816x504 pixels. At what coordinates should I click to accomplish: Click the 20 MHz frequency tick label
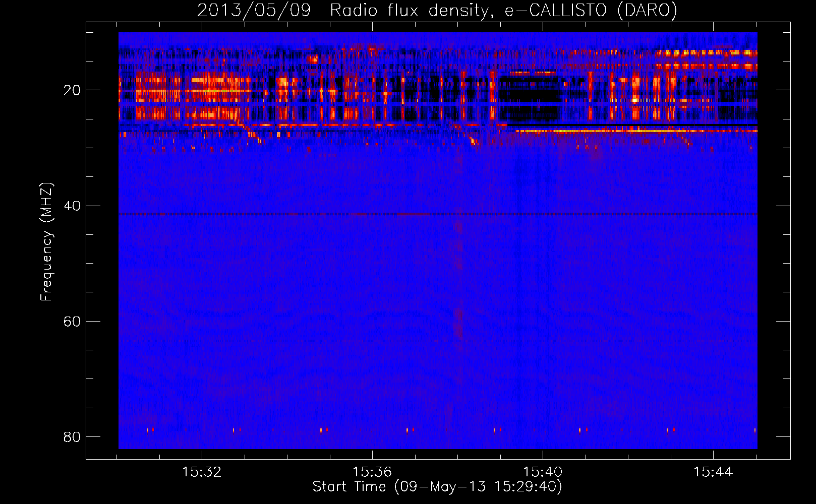click(72, 91)
